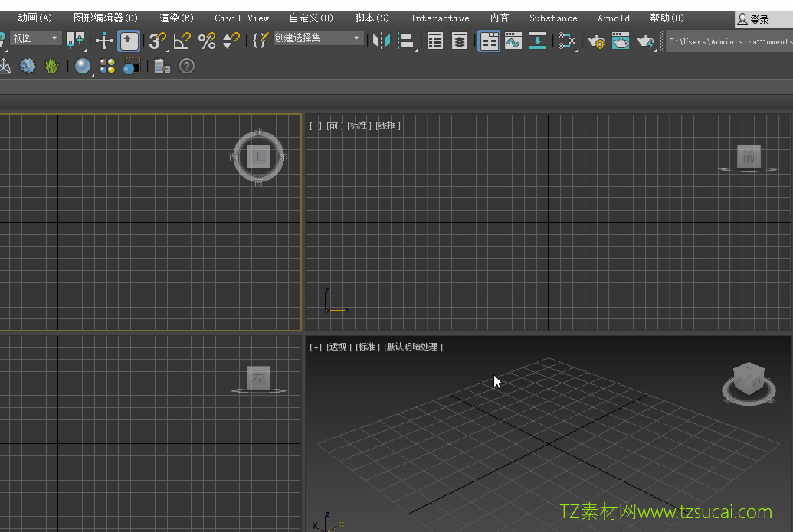Open the [+] menu in the perspective viewport
The image size is (793, 532).
point(315,347)
